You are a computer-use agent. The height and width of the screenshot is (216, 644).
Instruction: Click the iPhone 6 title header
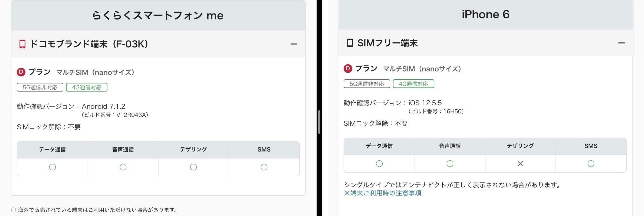tap(485, 14)
